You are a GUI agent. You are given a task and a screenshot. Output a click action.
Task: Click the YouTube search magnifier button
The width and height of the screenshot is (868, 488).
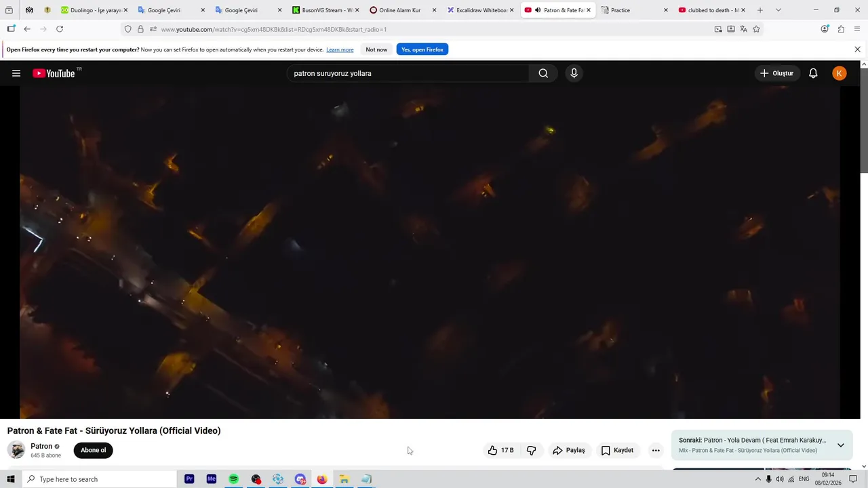click(x=543, y=73)
